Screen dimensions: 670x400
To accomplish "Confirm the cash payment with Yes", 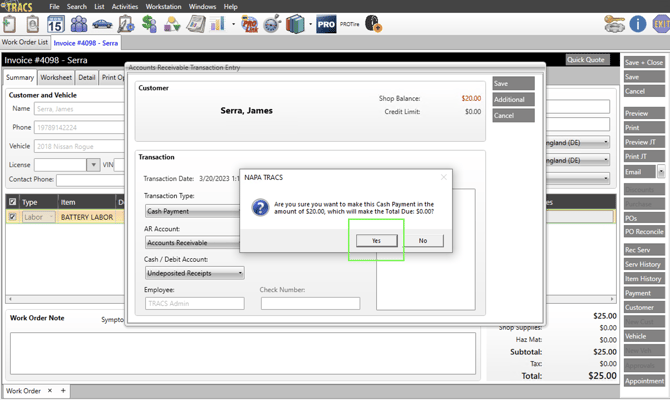I will [376, 241].
